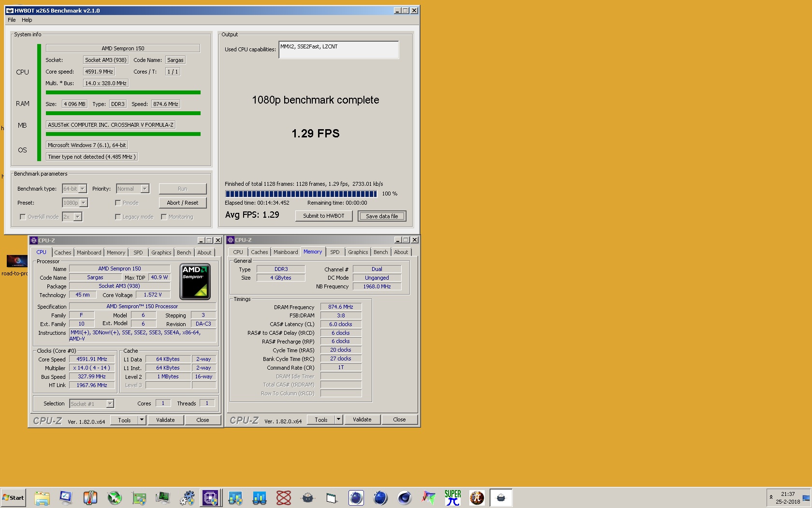Screen dimensions: 812x508
Task: Open the thermometer temperature icon in taskbar
Action: pos(90,498)
